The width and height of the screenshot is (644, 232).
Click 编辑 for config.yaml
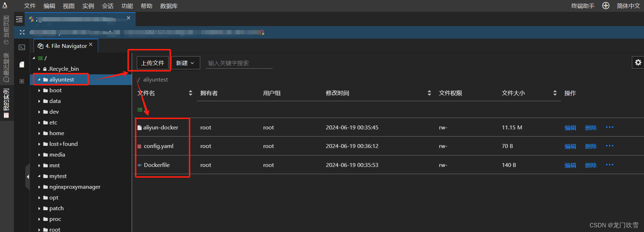(570, 146)
